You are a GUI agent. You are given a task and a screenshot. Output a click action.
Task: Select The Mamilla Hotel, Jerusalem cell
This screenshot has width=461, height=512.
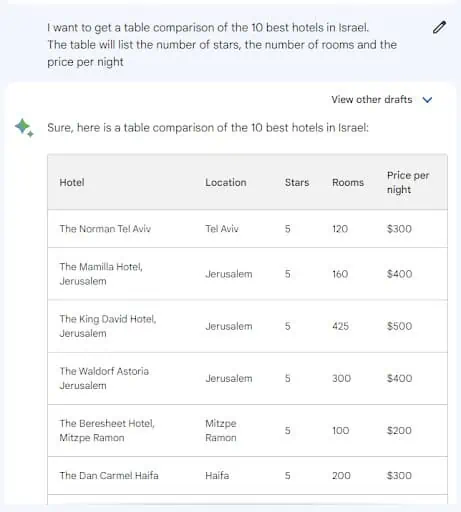(101, 274)
